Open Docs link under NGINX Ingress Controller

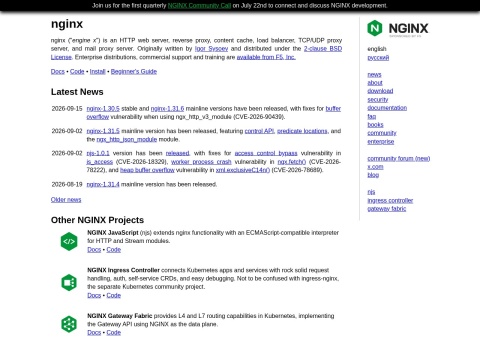[x=94, y=295]
